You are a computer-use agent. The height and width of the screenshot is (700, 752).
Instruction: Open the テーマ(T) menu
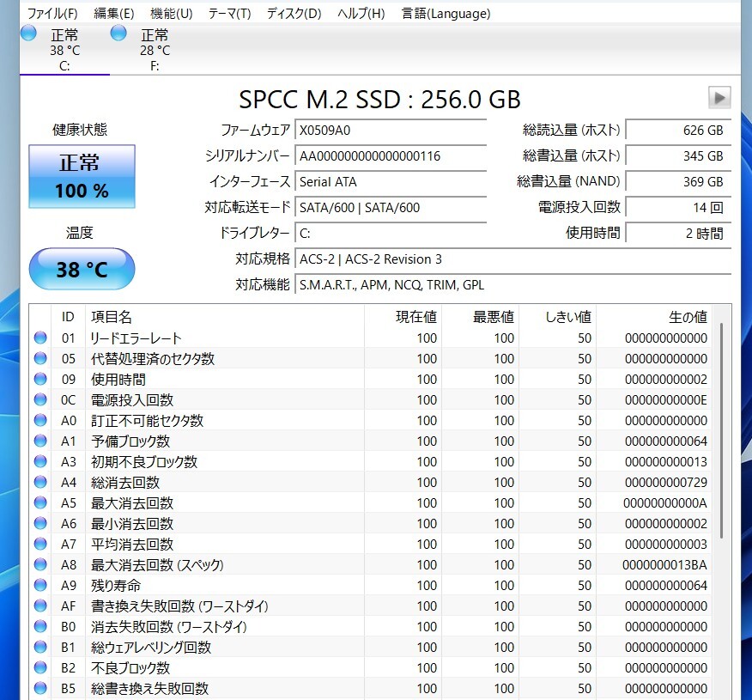[230, 14]
